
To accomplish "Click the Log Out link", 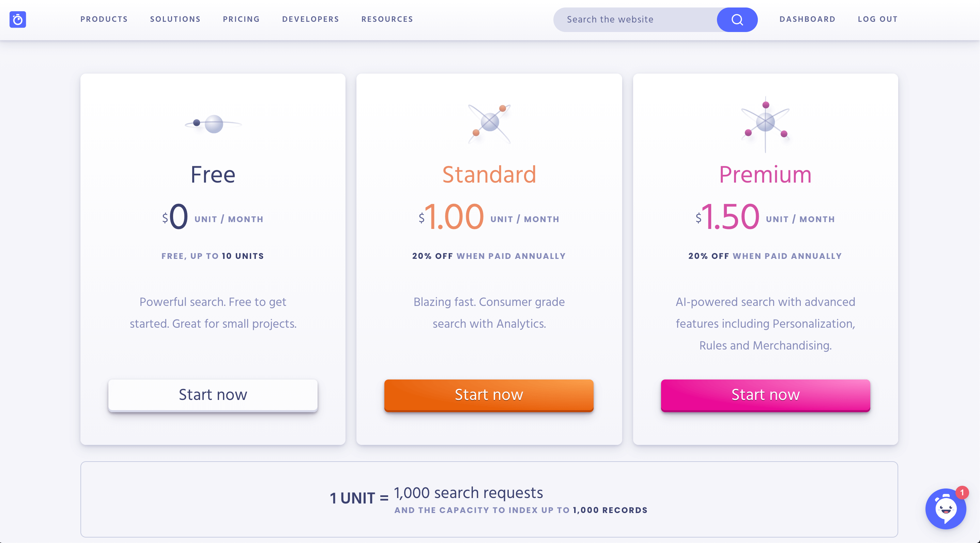I will [878, 19].
